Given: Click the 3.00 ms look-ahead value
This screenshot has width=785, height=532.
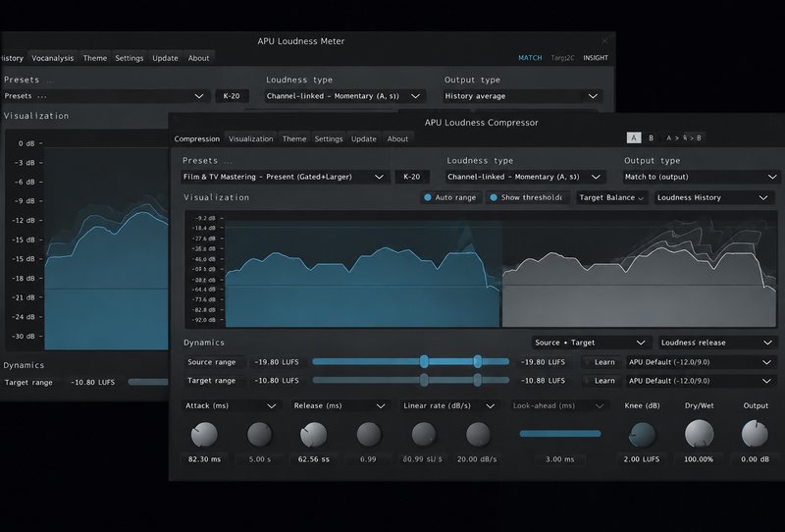Looking at the screenshot, I should click(x=560, y=459).
